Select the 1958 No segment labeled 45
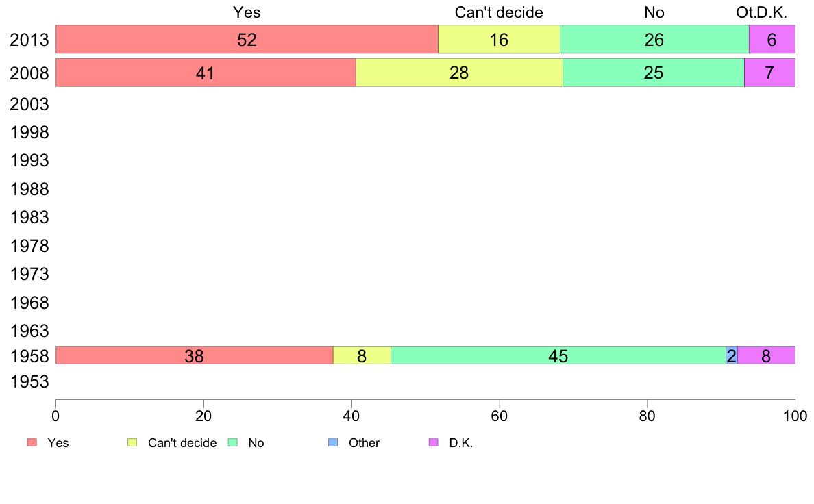 pos(558,355)
